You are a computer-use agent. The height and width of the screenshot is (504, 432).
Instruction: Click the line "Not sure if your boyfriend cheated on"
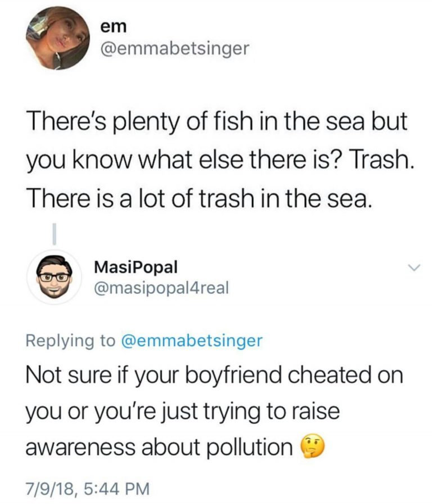click(215, 375)
